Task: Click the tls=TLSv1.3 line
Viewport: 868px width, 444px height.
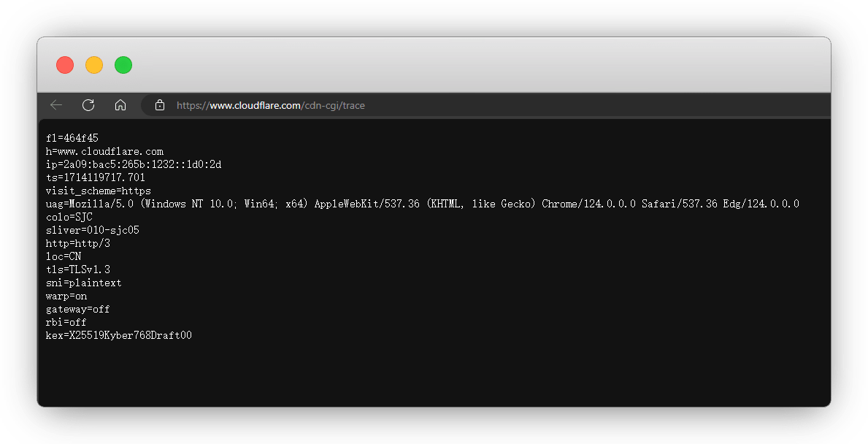Action: pos(77,269)
